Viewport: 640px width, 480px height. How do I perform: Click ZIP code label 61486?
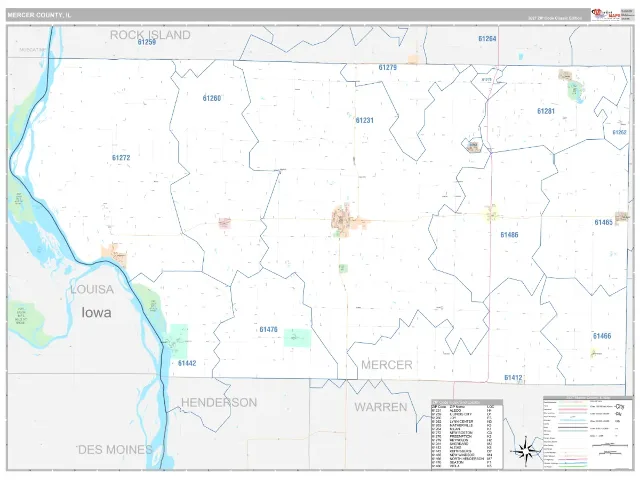[509, 235]
